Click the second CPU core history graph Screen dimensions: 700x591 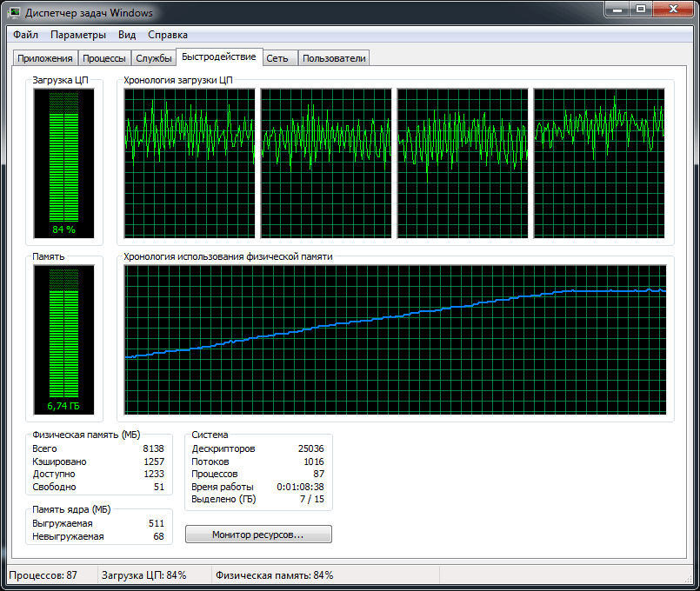click(326, 163)
